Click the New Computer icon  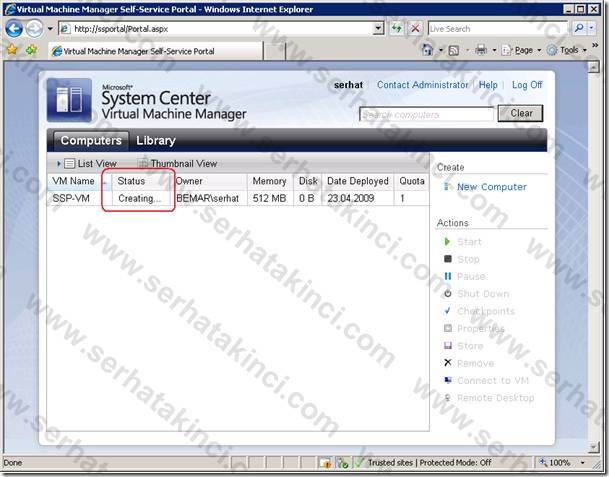(448, 187)
